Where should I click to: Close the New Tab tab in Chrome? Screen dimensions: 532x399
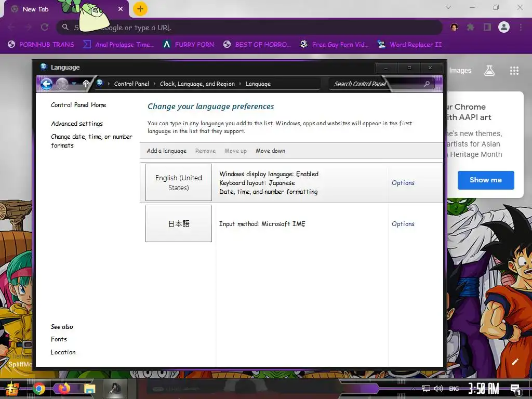click(121, 9)
